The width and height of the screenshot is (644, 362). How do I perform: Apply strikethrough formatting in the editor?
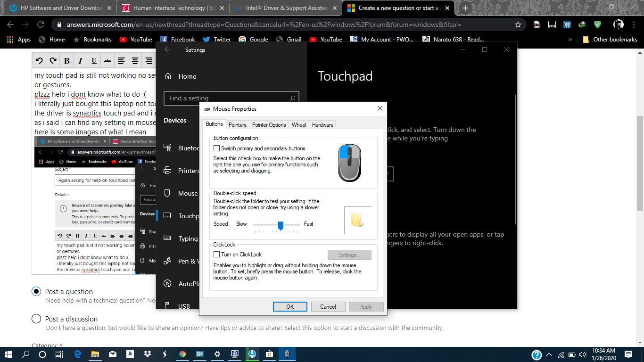pyautogui.click(x=107, y=61)
